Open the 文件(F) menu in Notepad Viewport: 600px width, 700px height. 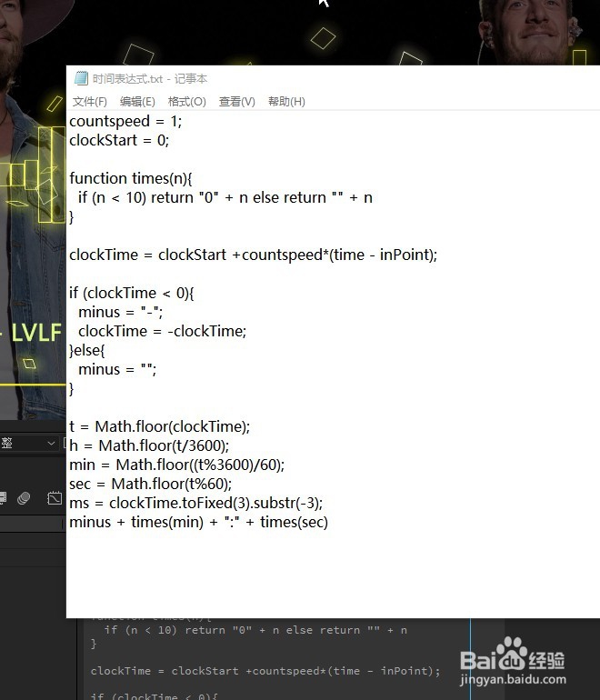point(90,102)
